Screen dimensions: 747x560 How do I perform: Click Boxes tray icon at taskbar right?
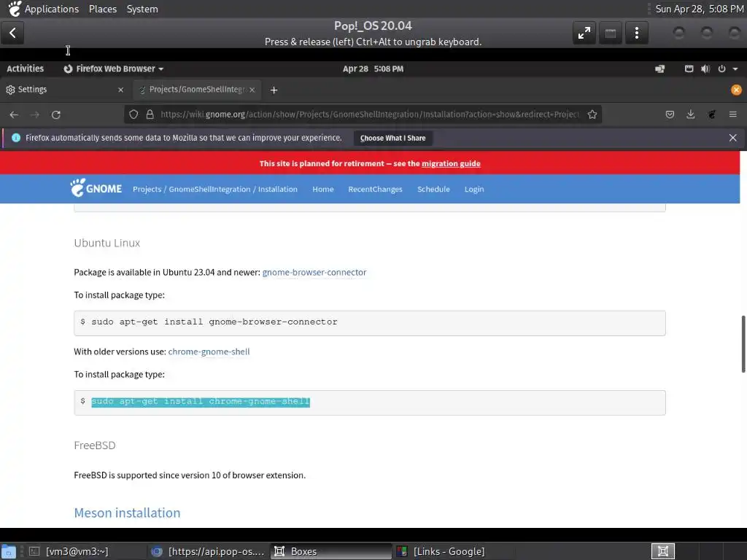pos(662,551)
